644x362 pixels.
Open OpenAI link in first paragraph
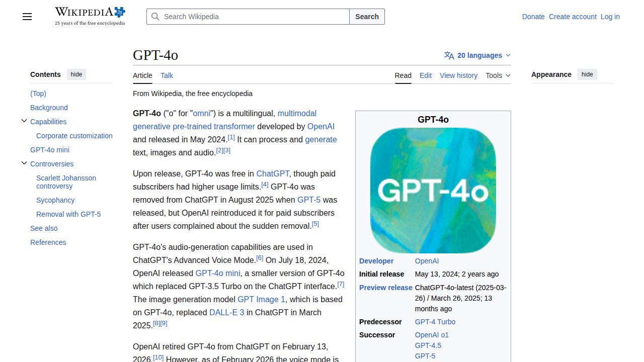[321, 126]
